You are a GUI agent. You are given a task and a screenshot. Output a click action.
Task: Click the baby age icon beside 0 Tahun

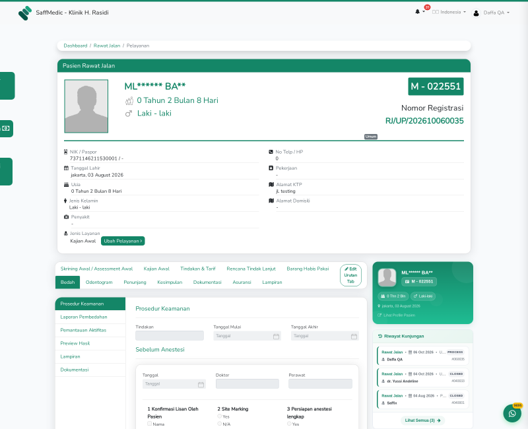129,101
